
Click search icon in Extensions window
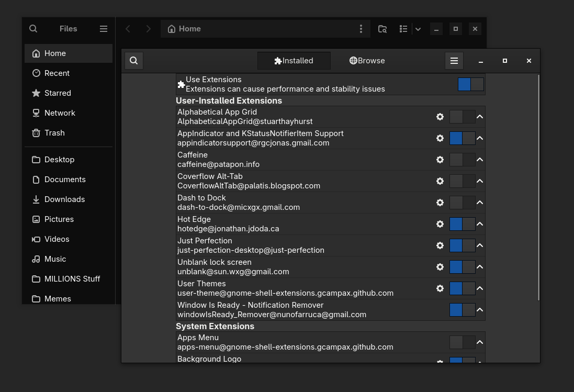coord(134,61)
